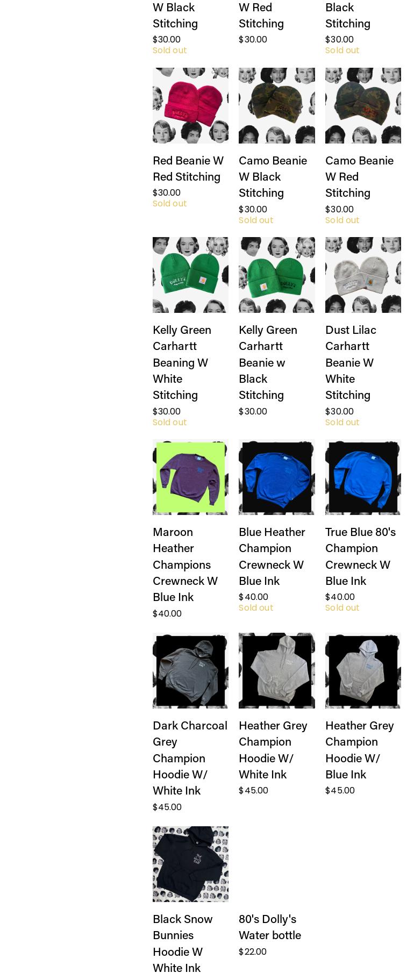
Task: Open the red beanie product image
Action: pos(190,105)
